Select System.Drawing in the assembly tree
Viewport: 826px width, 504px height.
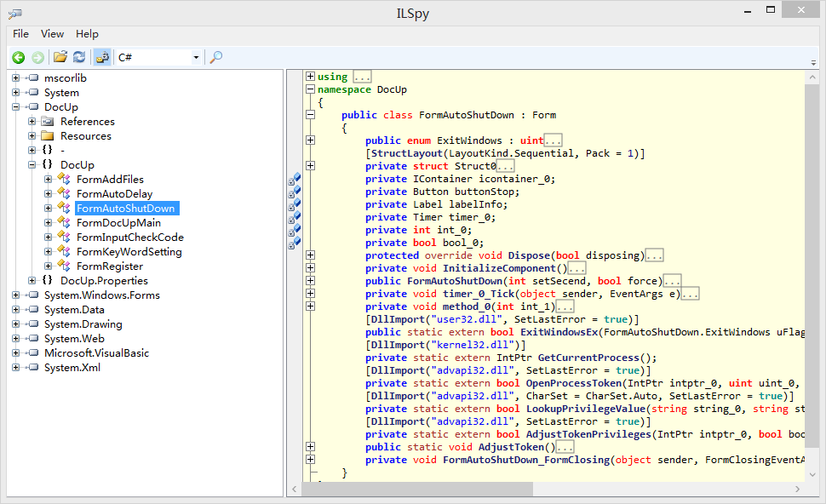point(83,324)
